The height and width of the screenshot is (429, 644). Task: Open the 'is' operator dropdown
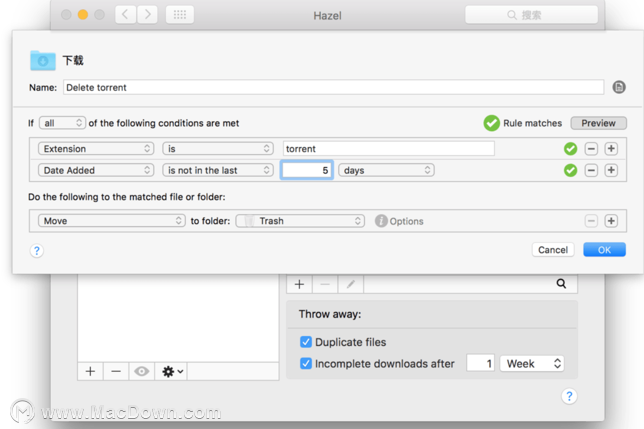point(218,149)
